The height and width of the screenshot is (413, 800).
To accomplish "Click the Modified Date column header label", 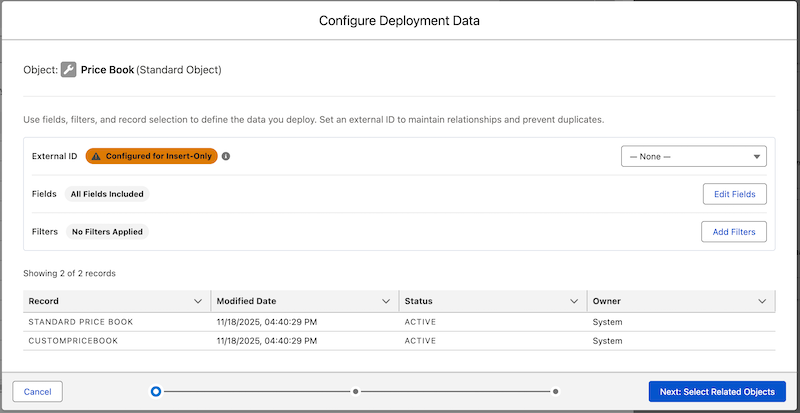I will click(246, 301).
